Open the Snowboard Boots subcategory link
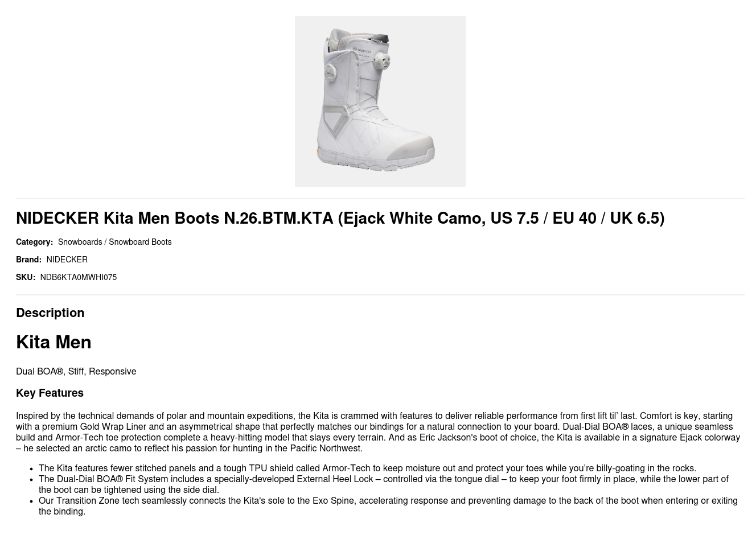Image resolution: width=756 pixels, height=543 pixels. pyautogui.click(x=140, y=242)
